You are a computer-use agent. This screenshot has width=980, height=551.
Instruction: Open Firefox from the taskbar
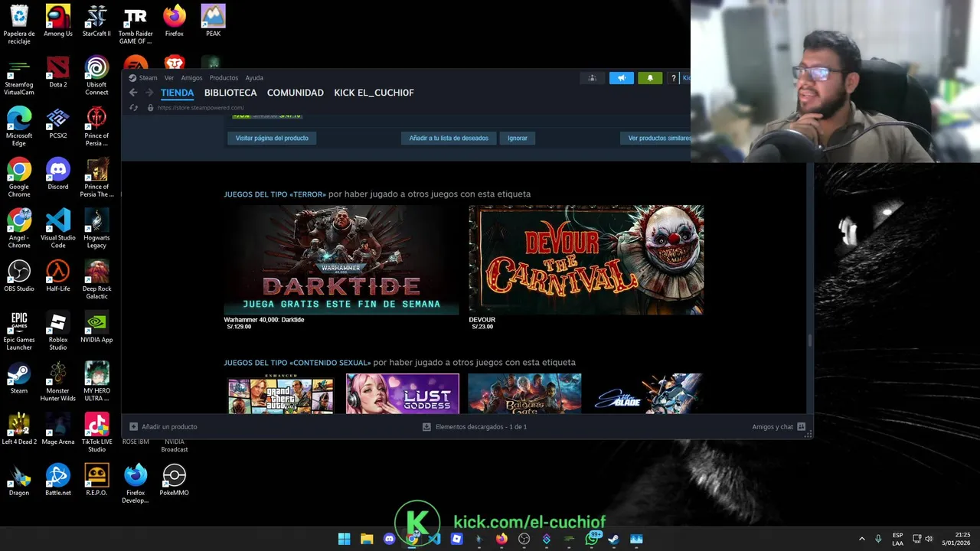tap(501, 539)
